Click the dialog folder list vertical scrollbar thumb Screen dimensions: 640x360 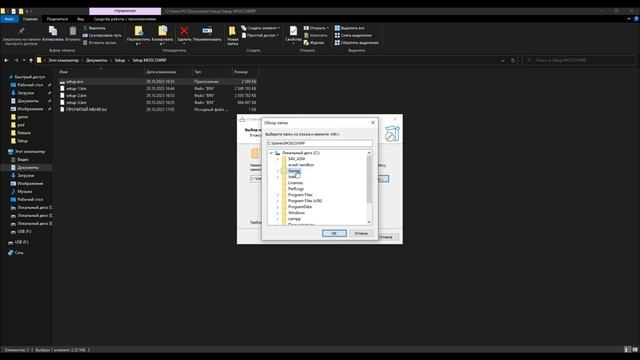[x=369, y=179]
